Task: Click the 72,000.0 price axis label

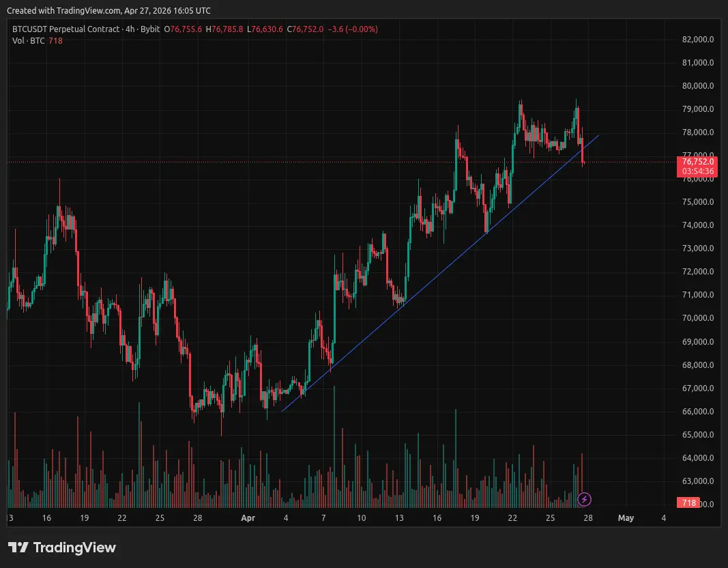Action: coord(698,272)
